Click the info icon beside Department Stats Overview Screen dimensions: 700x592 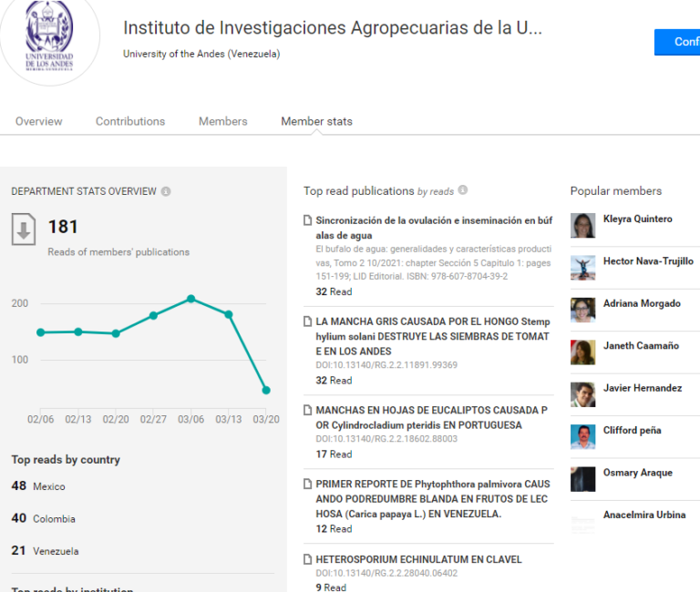click(x=166, y=191)
